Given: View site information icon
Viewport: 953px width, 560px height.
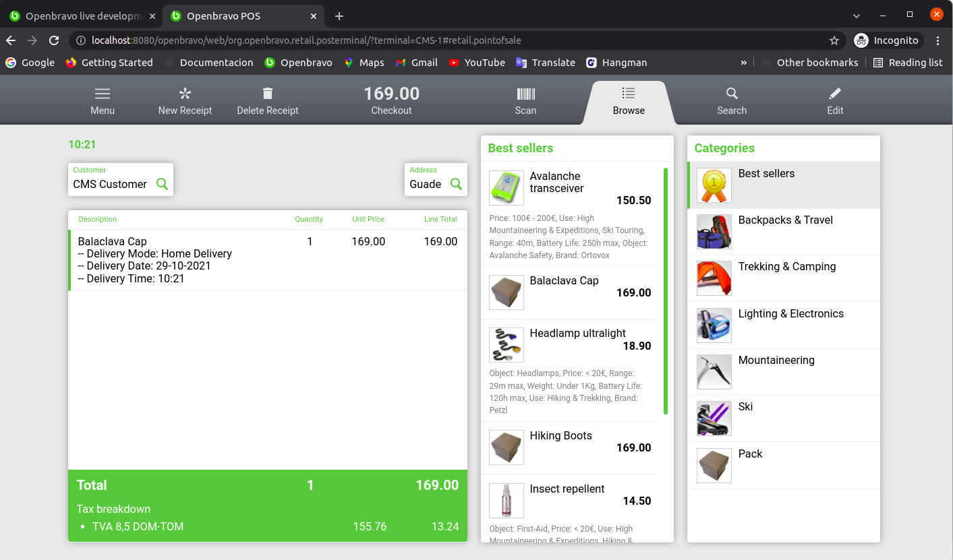Looking at the screenshot, I should pyautogui.click(x=80, y=40).
